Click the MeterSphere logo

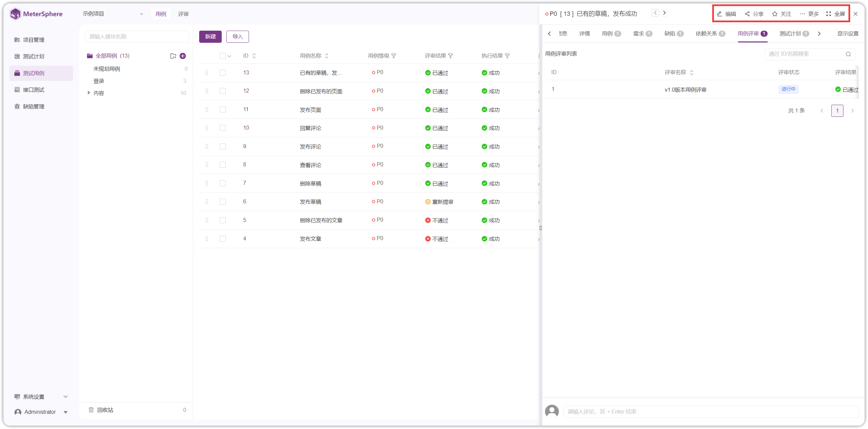point(36,14)
